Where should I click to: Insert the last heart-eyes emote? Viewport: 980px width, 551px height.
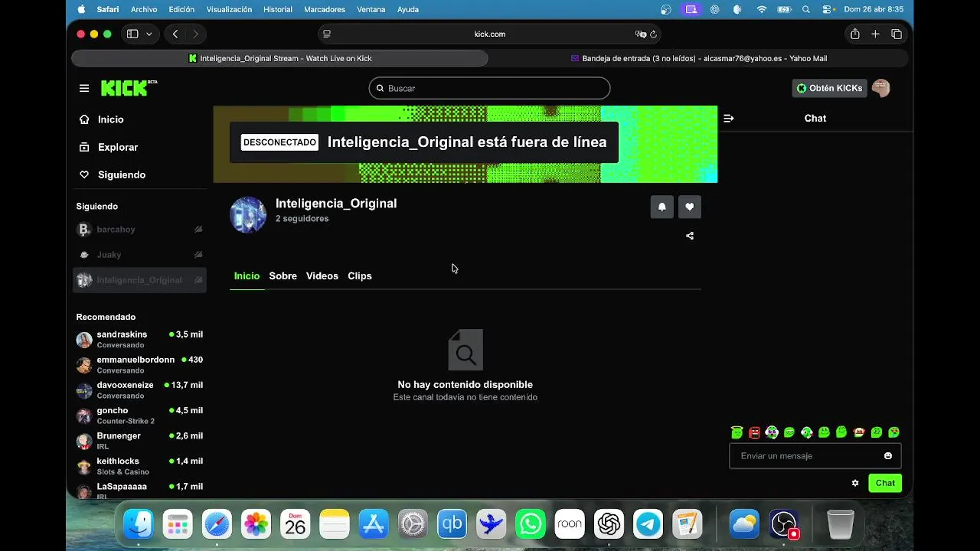[894, 432]
